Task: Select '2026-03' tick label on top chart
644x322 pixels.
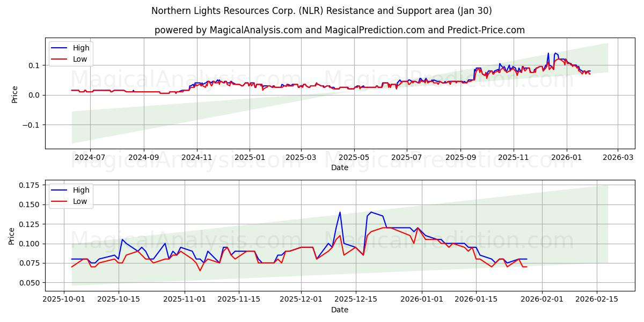Action: pos(617,157)
